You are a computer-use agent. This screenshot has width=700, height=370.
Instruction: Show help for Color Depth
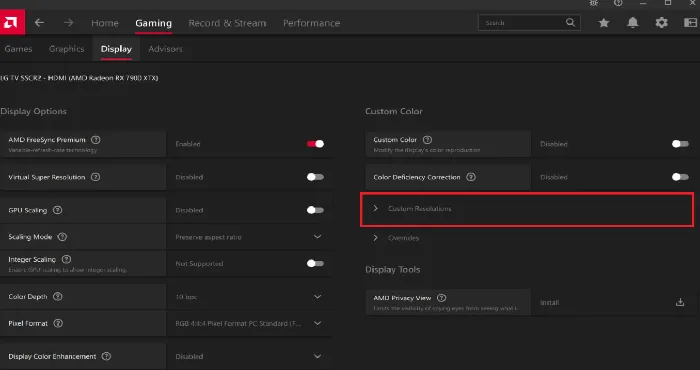58,297
